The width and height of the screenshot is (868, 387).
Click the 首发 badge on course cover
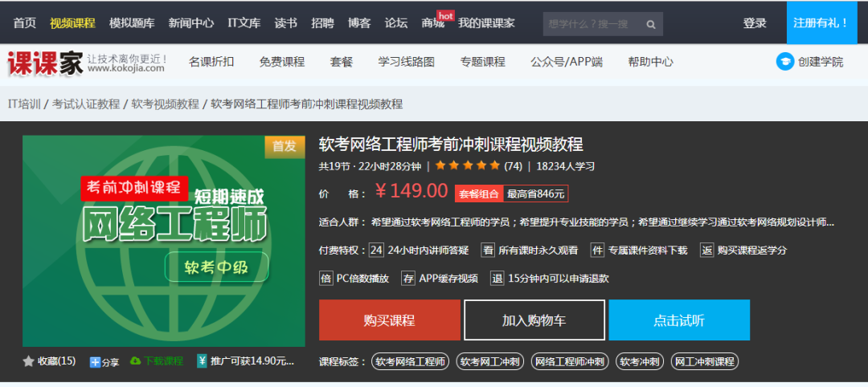click(x=285, y=146)
